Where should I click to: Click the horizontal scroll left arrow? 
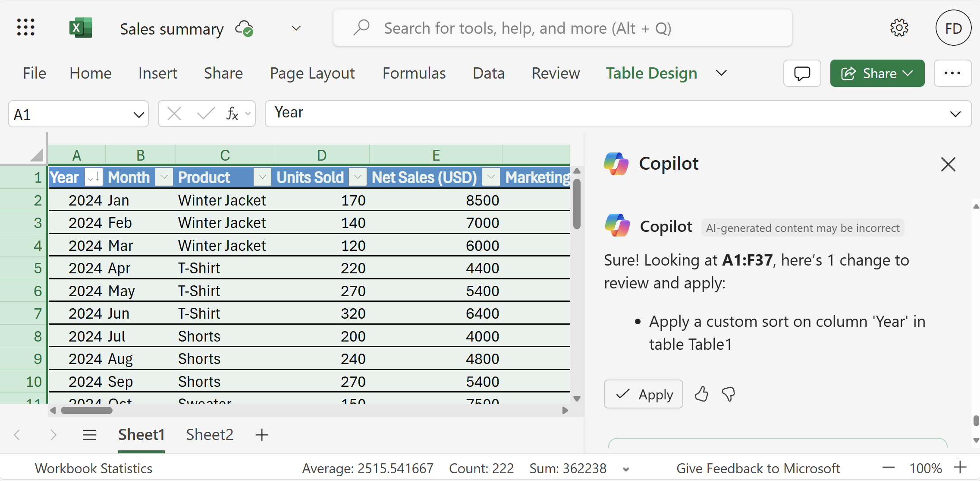(53, 410)
